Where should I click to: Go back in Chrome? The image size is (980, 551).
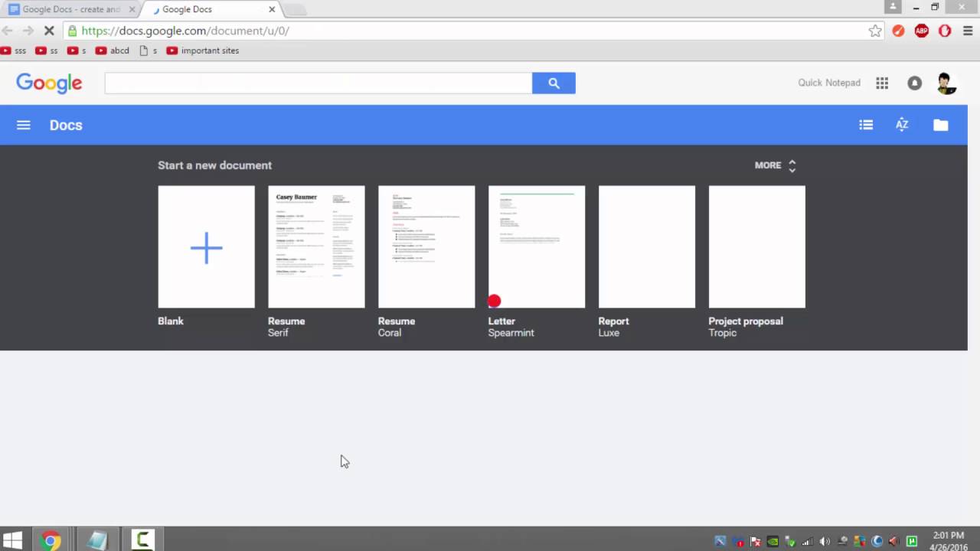point(7,31)
